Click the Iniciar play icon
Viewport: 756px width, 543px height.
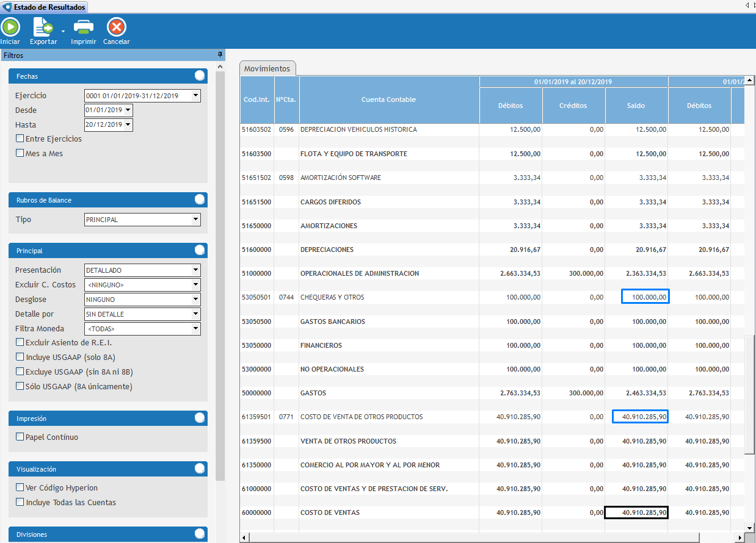[10, 27]
